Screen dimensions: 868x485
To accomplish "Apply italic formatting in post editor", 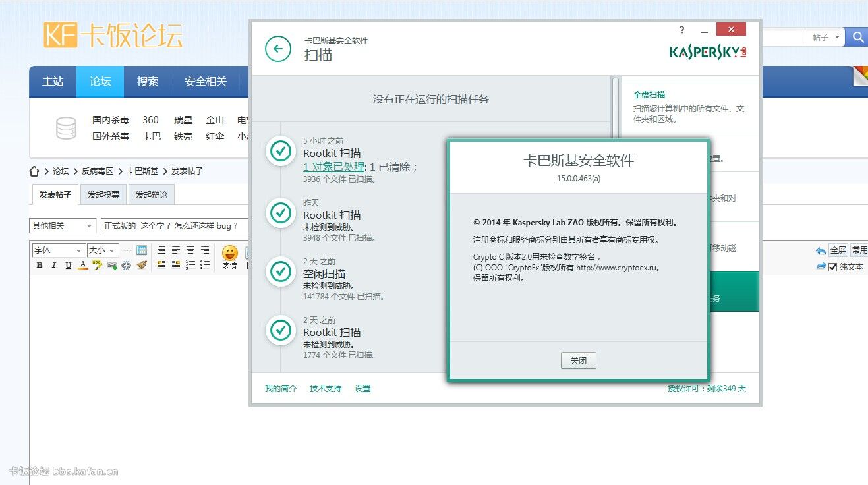I will click(53, 265).
